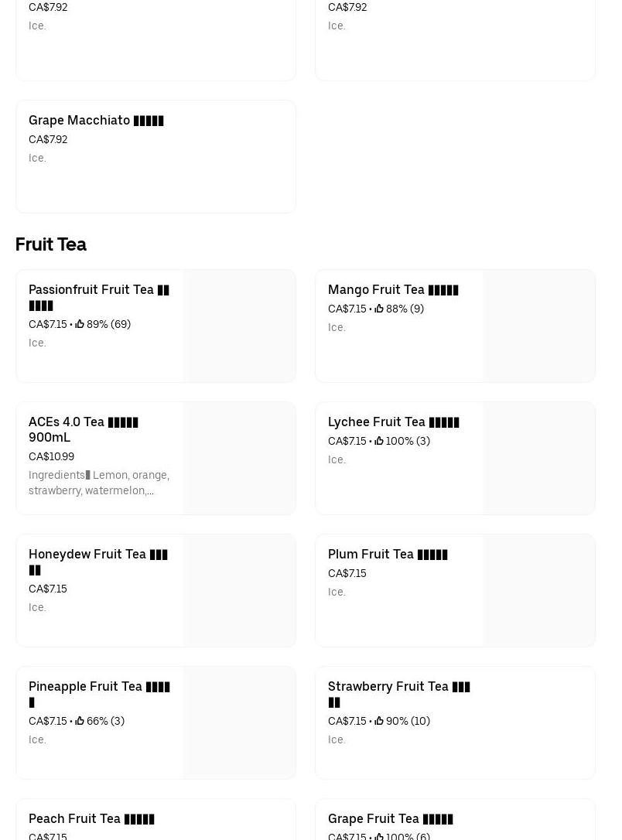Click the ACEs 4.0 Tea image thumbnail
Screen dimensions: 622x840
239,458
